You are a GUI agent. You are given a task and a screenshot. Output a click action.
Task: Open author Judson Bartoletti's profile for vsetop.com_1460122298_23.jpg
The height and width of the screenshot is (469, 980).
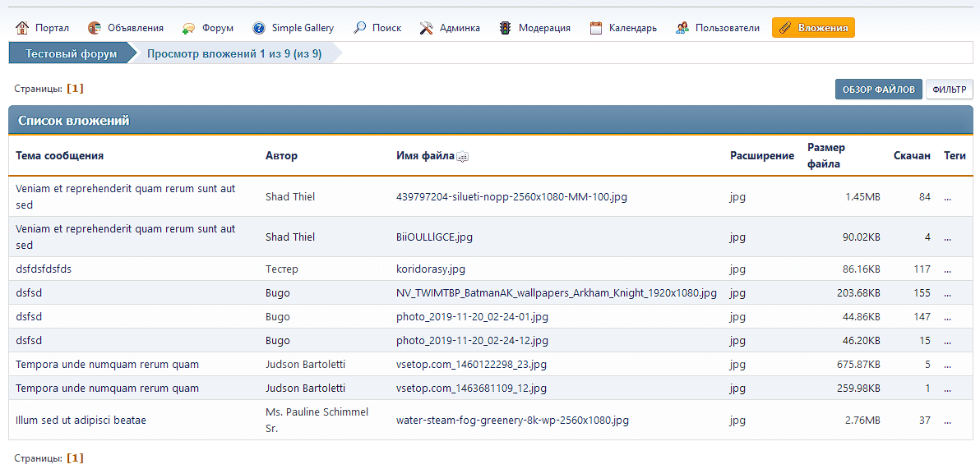(x=305, y=364)
